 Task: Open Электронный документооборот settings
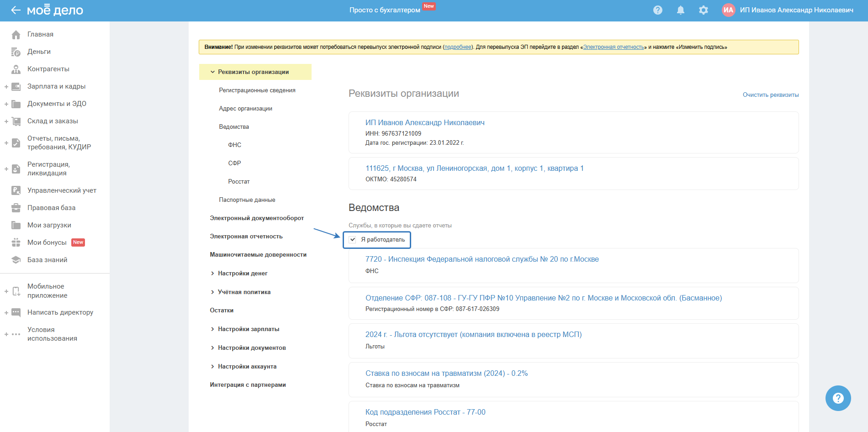click(x=257, y=218)
